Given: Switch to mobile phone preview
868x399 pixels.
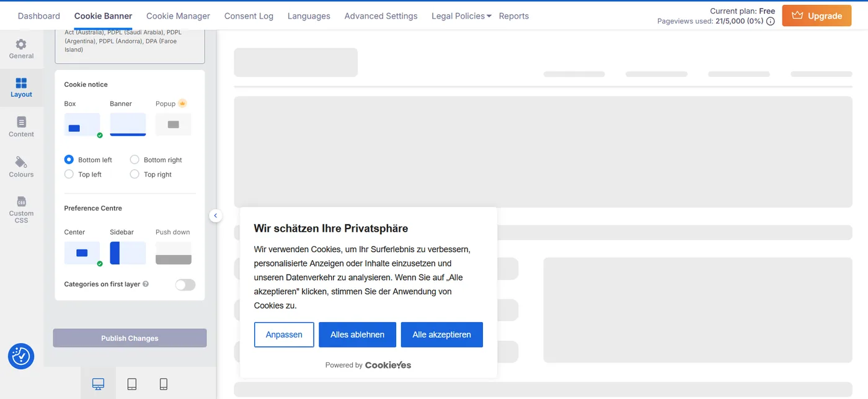Looking at the screenshot, I should point(164,384).
